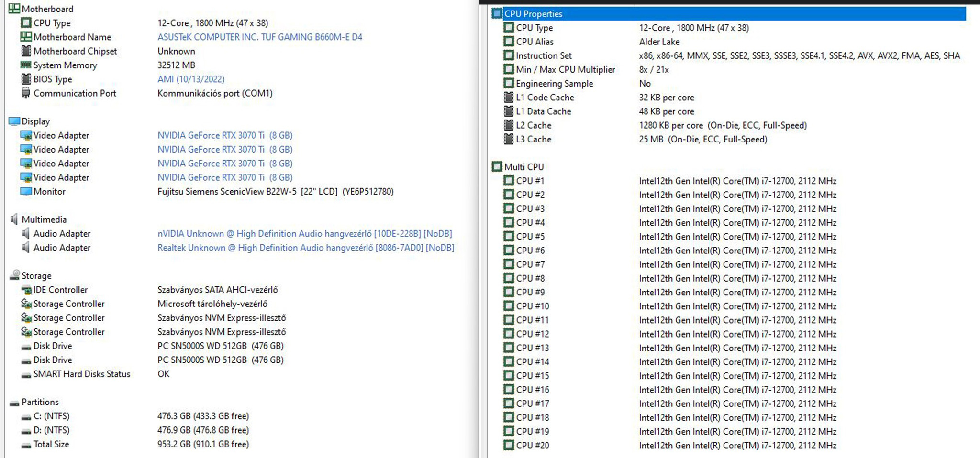Click the Motherboard section header icon
980x458 pixels.
14,9
